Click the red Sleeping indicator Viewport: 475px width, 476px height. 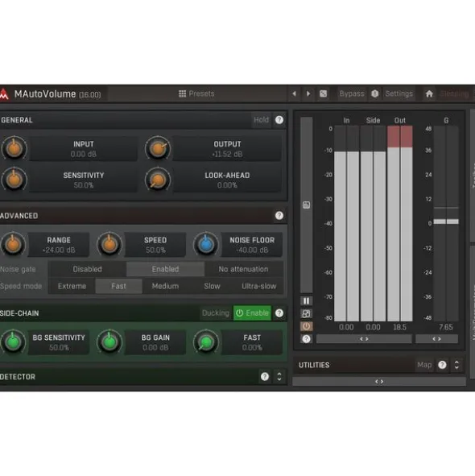[454, 93]
